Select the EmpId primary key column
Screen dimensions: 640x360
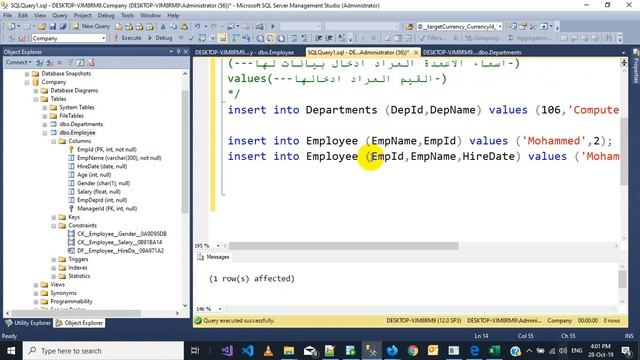[107, 149]
